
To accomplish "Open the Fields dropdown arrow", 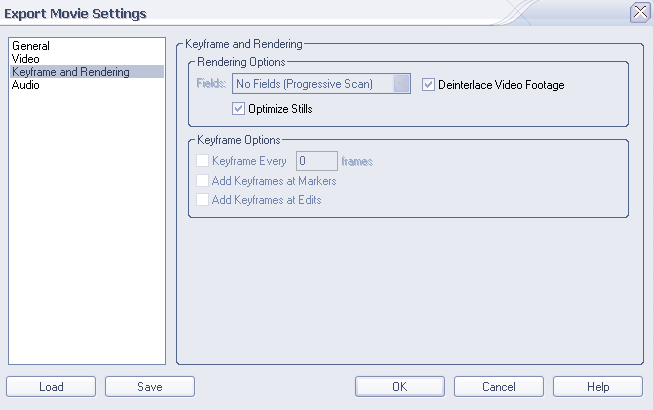I will pyautogui.click(x=402, y=84).
